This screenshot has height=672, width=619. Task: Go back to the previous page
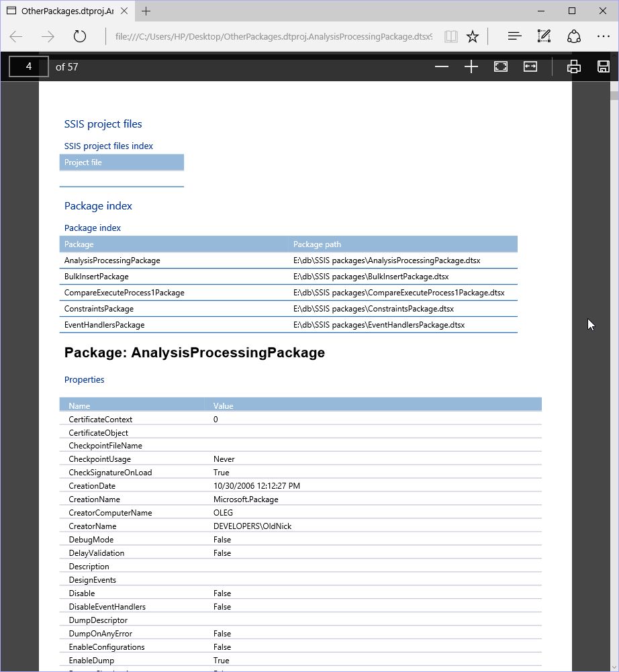pos(16,36)
